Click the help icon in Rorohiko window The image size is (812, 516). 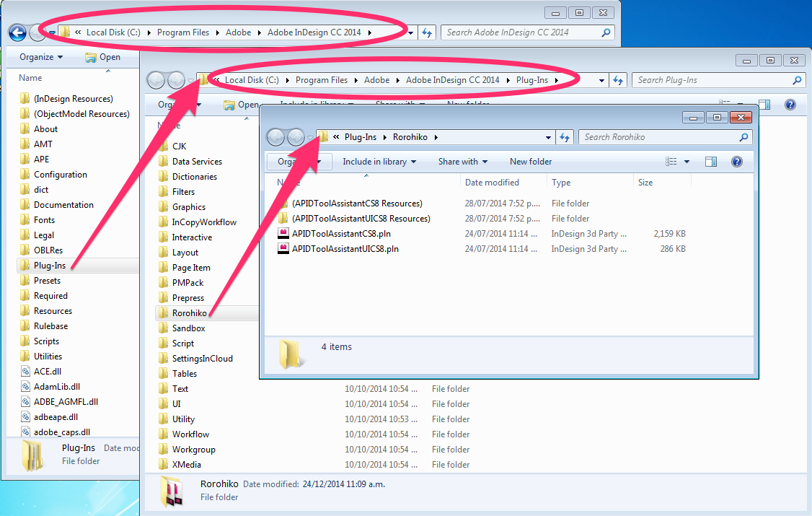click(737, 162)
